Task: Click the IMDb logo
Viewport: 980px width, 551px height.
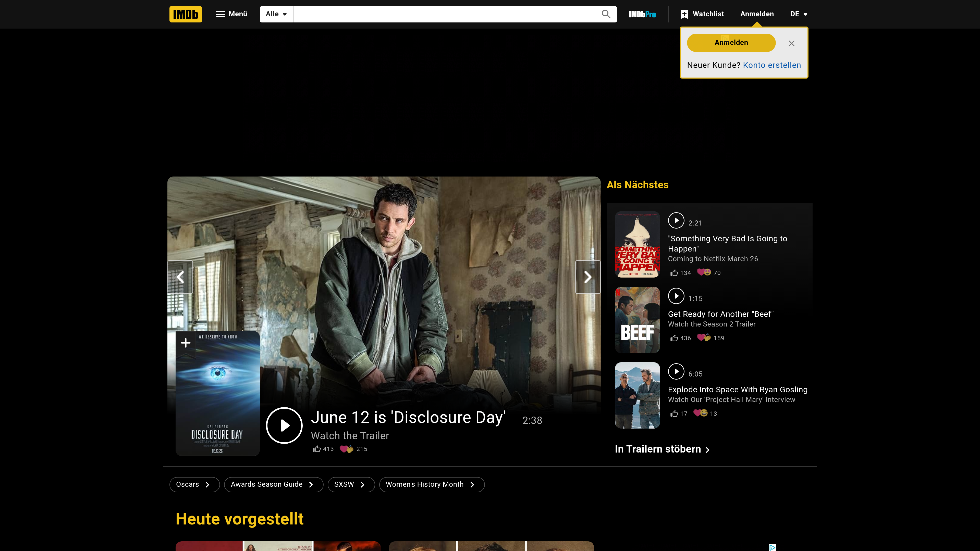Action: coord(185,14)
